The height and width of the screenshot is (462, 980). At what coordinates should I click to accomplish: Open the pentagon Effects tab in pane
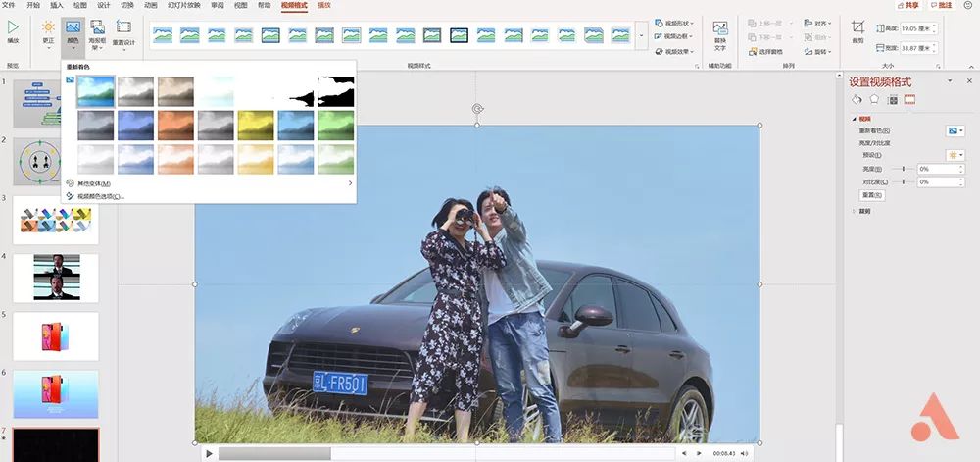874,99
